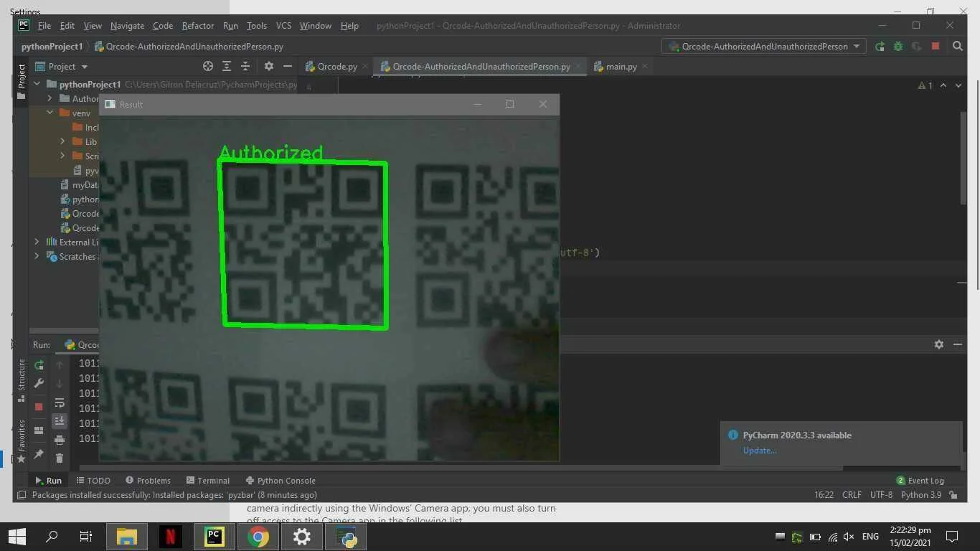Screen dimensions: 980x551
Task: Open the VCS menu
Action: (284, 25)
